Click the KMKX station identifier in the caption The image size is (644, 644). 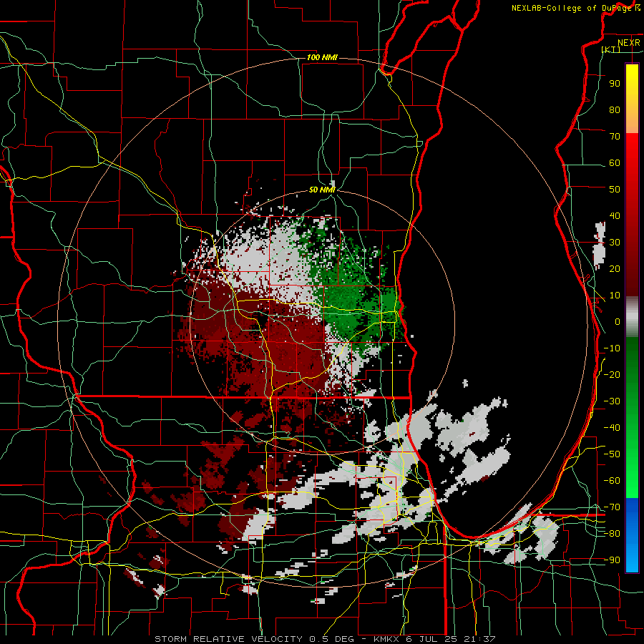(385, 639)
